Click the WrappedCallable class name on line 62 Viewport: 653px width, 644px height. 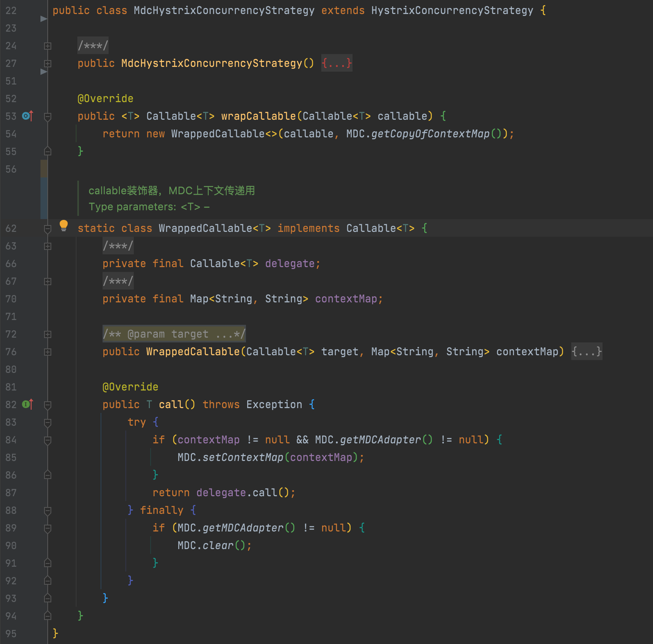click(206, 228)
